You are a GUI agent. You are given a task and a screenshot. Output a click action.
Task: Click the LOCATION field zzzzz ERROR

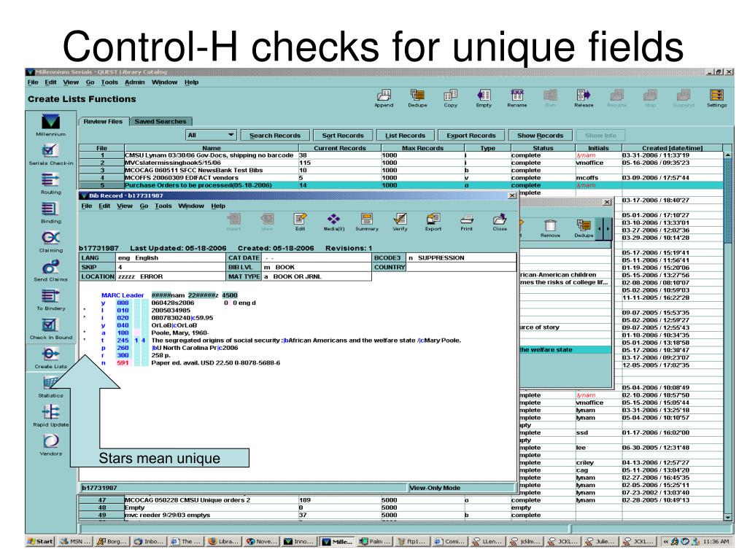(x=171, y=276)
